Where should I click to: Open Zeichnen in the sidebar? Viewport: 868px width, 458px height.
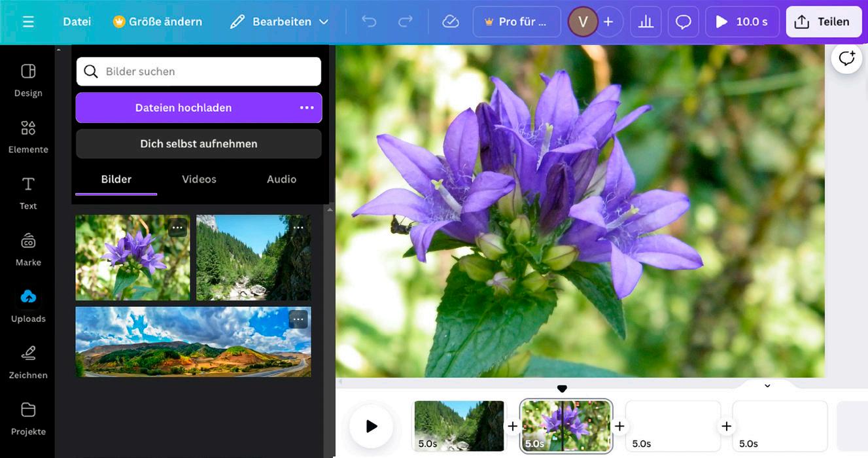coord(28,362)
